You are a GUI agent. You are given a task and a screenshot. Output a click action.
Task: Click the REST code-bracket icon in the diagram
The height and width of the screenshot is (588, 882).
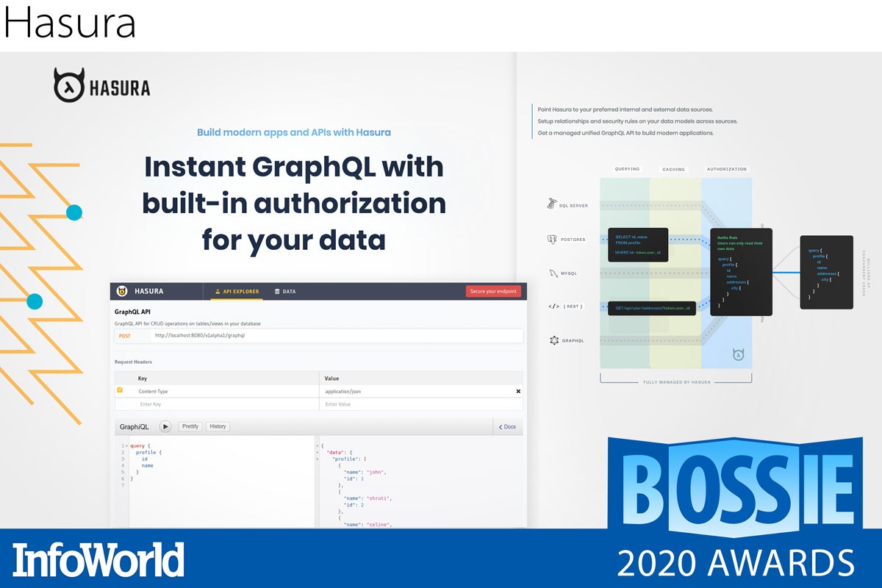[x=553, y=306]
